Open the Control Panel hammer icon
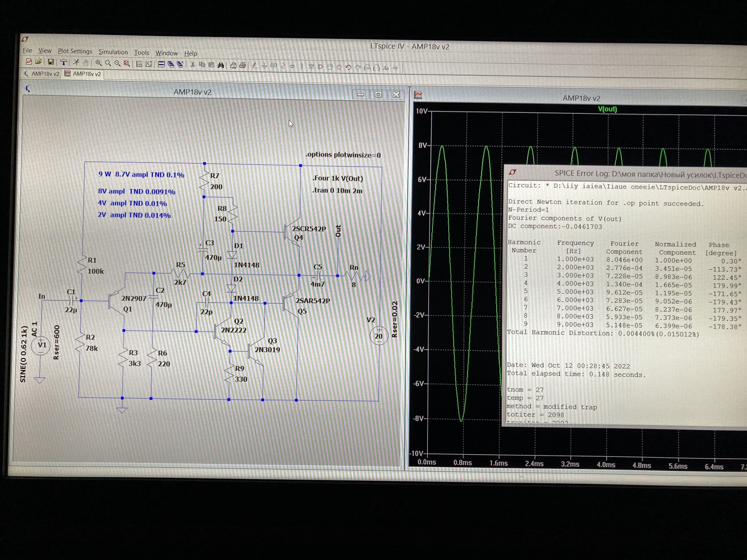747x560 pixels. click(x=63, y=62)
